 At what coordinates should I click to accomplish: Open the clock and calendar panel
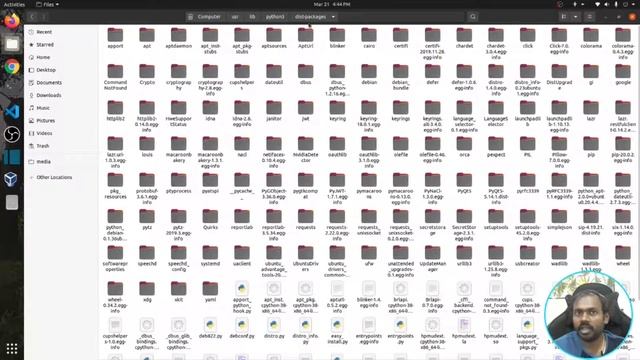(332, 4)
